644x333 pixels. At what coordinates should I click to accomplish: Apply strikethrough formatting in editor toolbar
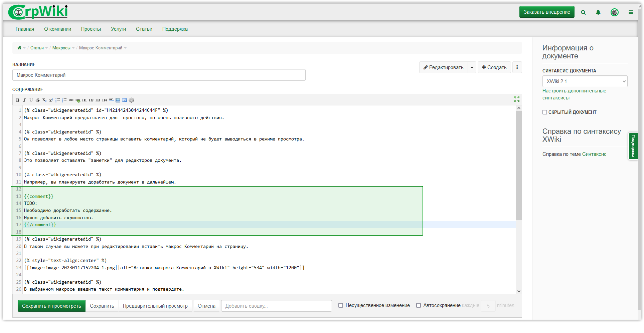pyautogui.click(x=38, y=100)
